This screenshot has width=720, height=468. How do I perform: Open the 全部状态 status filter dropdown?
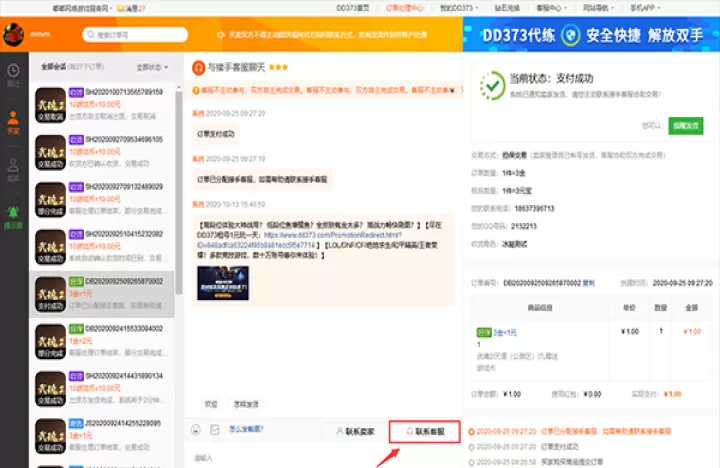point(152,67)
